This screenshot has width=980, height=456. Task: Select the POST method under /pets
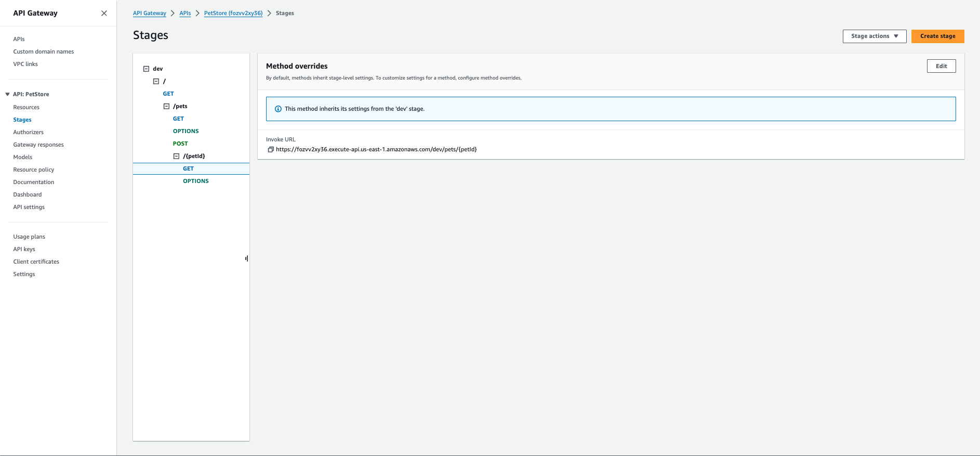(x=180, y=144)
